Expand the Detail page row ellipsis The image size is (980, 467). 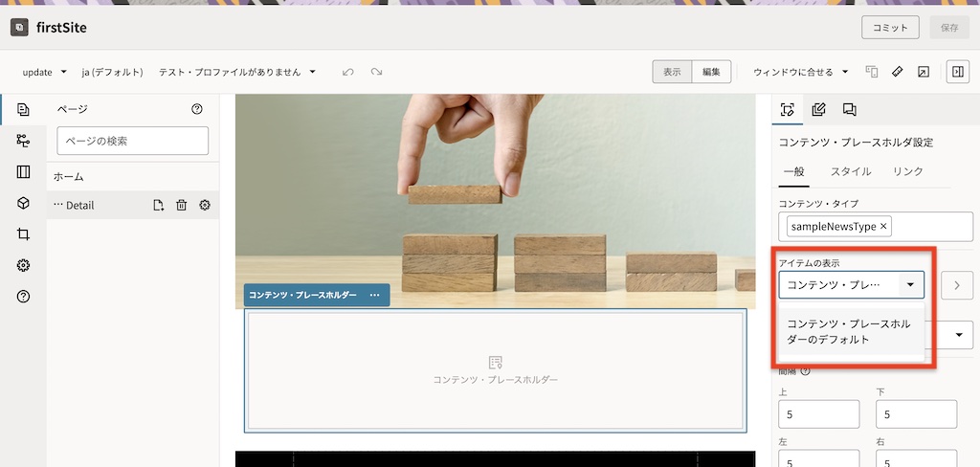pos(58,205)
